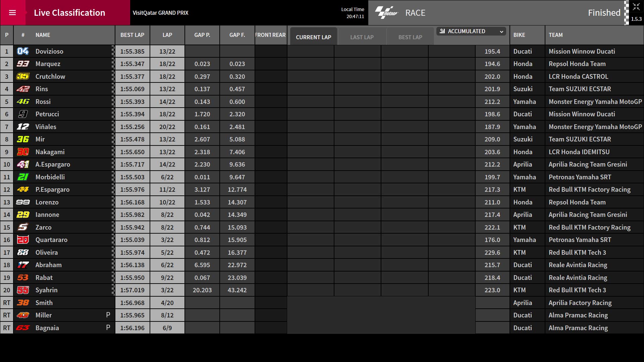
Task: Click the RACE session label
Action: pos(415,13)
